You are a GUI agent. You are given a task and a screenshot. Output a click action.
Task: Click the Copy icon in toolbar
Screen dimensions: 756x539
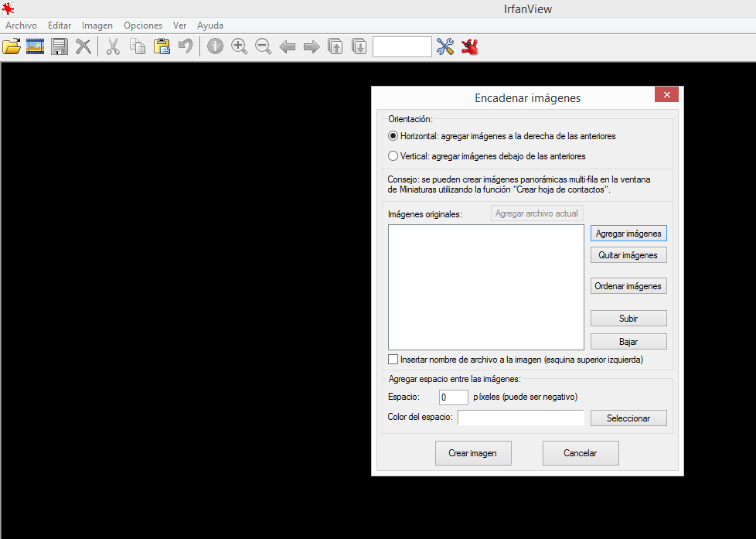click(x=138, y=47)
